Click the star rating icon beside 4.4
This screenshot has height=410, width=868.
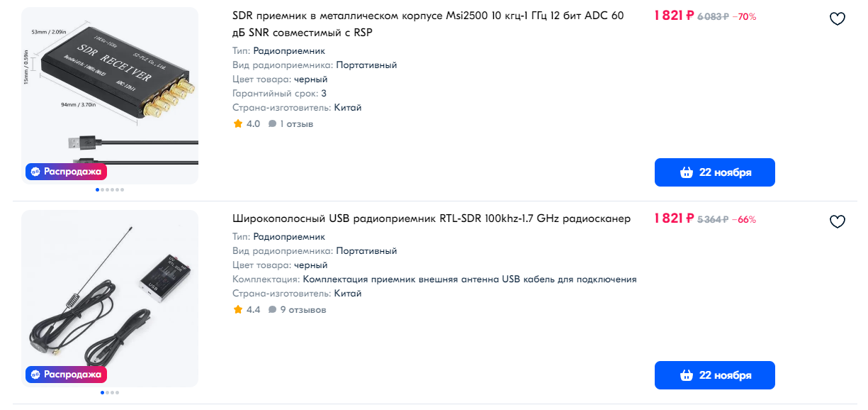click(x=237, y=309)
